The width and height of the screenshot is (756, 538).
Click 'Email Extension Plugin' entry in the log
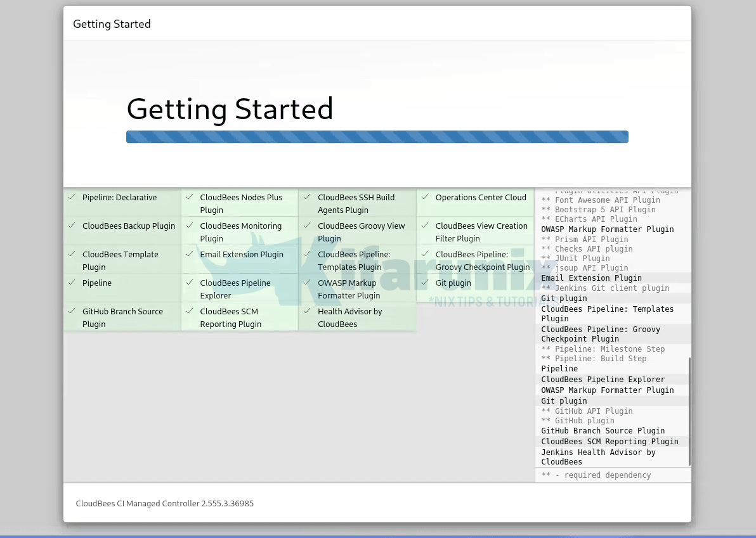(x=591, y=278)
